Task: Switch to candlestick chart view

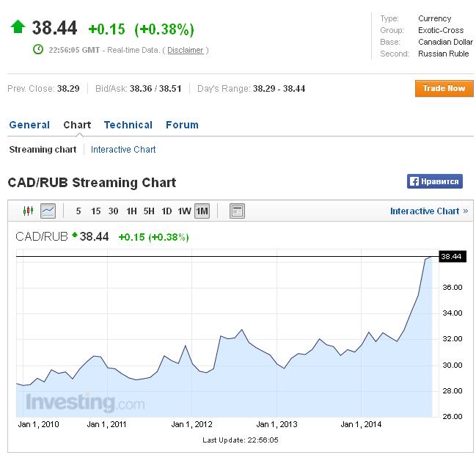Action: pyautogui.click(x=29, y=211)
